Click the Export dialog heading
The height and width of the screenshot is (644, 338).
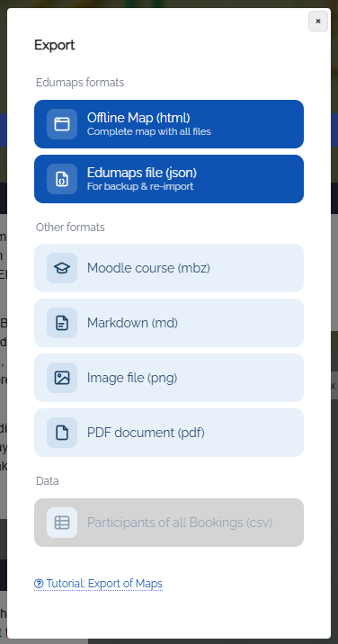(x=54, y=45)
